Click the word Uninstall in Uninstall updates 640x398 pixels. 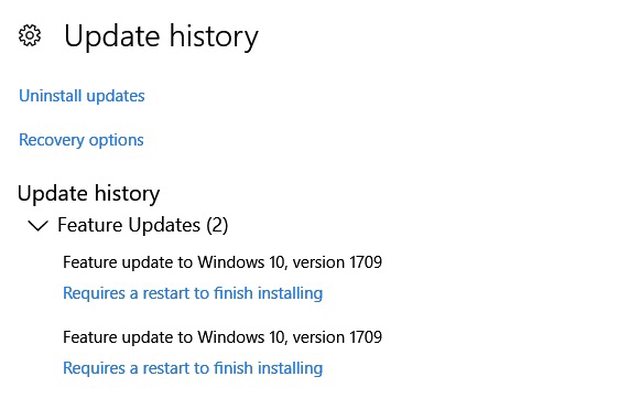pyautogui.click(x=50, y=96)
